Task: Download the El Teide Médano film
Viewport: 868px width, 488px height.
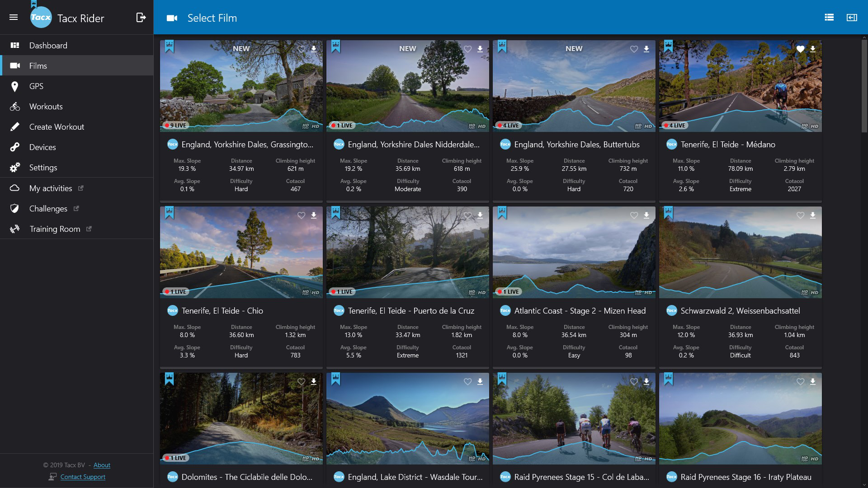Action: point(813,49)
